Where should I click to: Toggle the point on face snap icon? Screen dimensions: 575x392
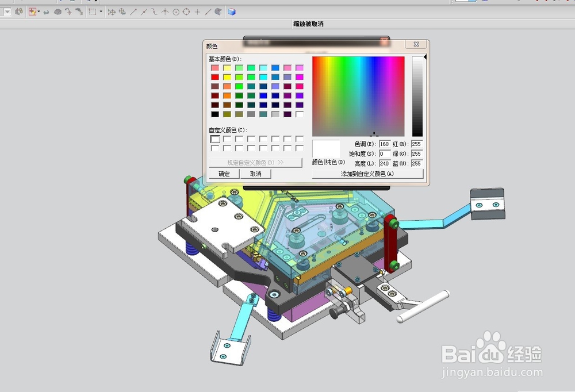tap(218, 12)
